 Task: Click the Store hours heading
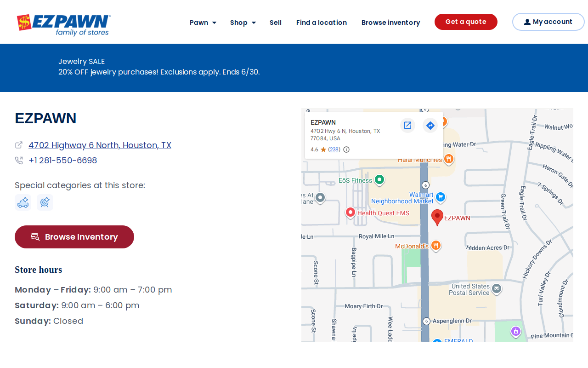[x=39, y=270]
